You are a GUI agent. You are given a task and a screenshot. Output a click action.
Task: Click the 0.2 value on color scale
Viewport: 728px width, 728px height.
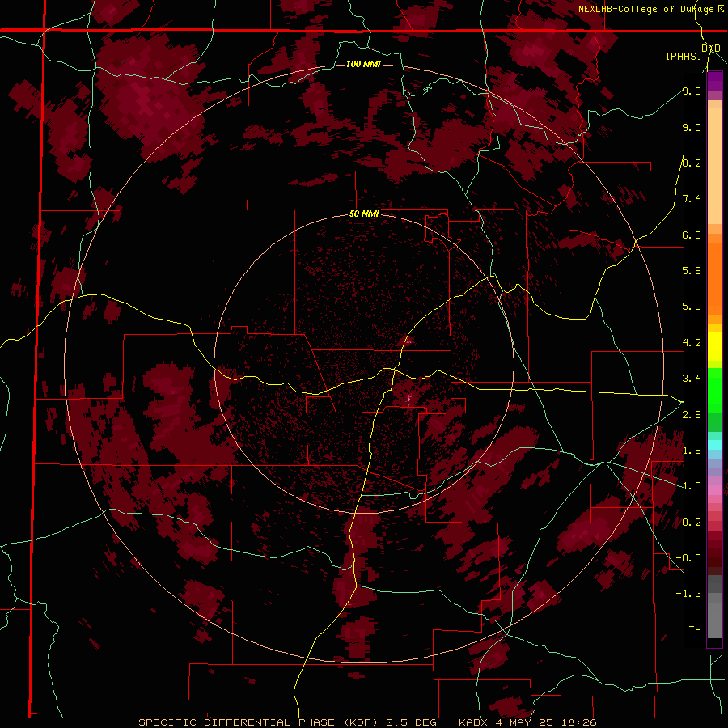692,523
